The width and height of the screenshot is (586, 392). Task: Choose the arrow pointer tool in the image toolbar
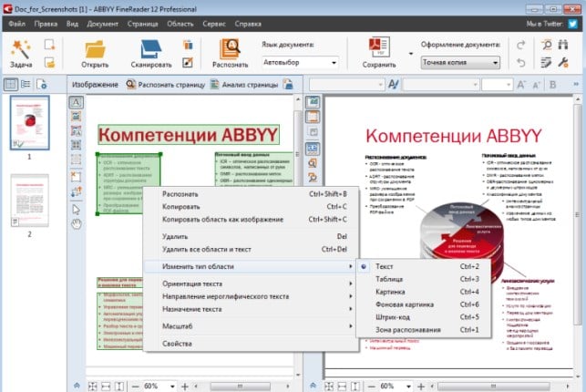(x=76, y=210)
